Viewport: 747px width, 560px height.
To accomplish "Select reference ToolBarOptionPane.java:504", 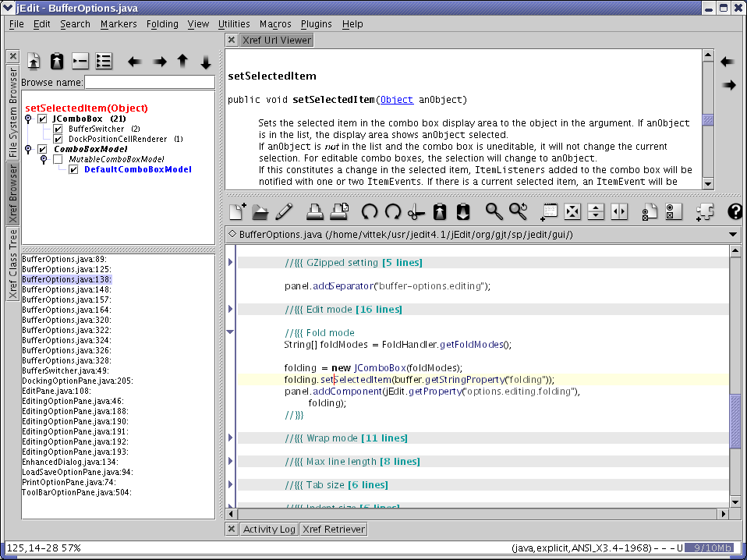I will [x=76, y=492].
